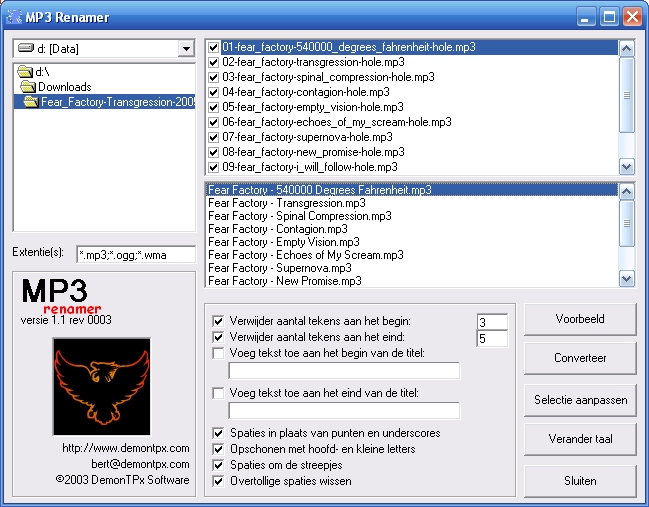Viewport: 649px width, 507px height.
Task: Uncheck the 07-fear_factory-supernova-hole.mp3 file
Action: pos(213,137)
